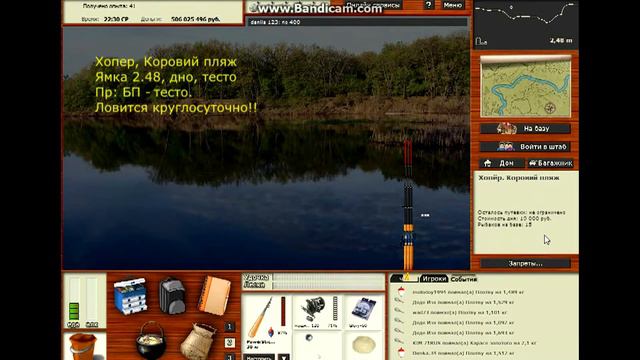
Task: Select the reel equipment slot
Action: [314, 310]
